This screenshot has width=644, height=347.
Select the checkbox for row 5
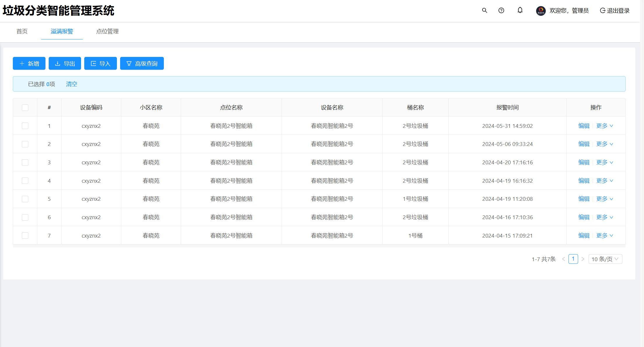pyautogui.click(x=25, y=199)
